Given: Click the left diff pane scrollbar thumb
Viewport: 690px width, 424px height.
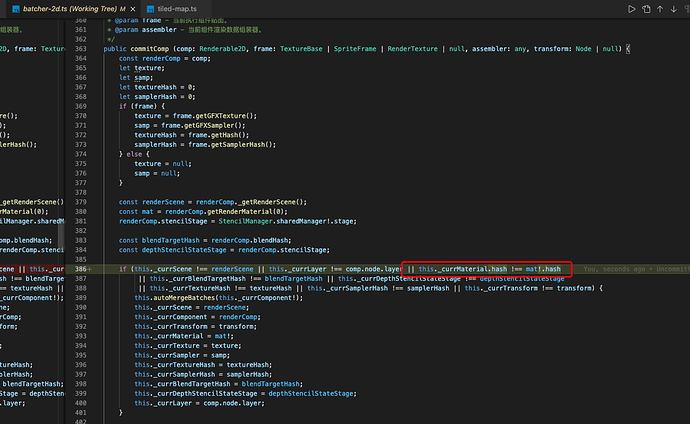Looking at the screenshot, I should (x=61, y=234).
